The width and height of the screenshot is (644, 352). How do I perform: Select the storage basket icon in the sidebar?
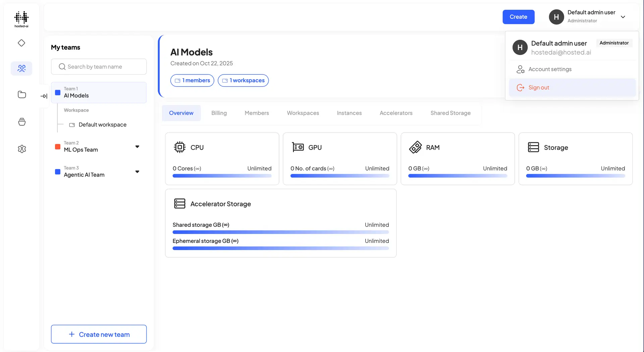21,122
